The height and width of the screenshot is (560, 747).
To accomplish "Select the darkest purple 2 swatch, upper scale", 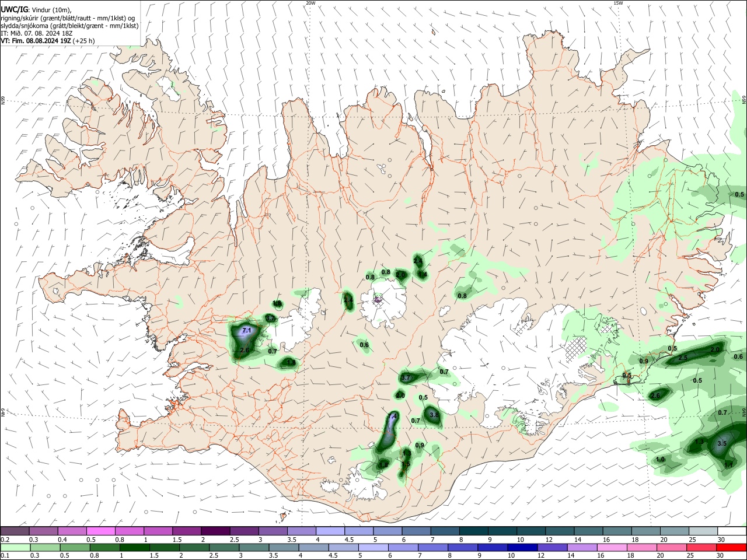I will [215, 531].
